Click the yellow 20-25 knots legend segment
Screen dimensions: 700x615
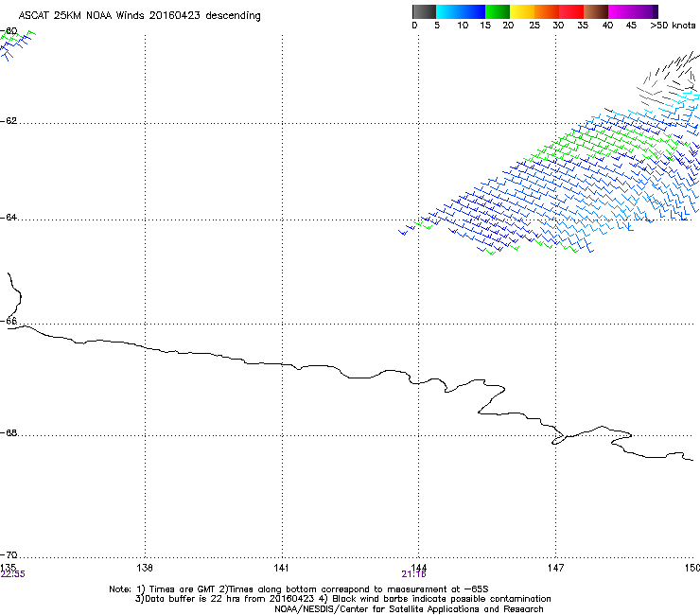click(x=522, y=11)
